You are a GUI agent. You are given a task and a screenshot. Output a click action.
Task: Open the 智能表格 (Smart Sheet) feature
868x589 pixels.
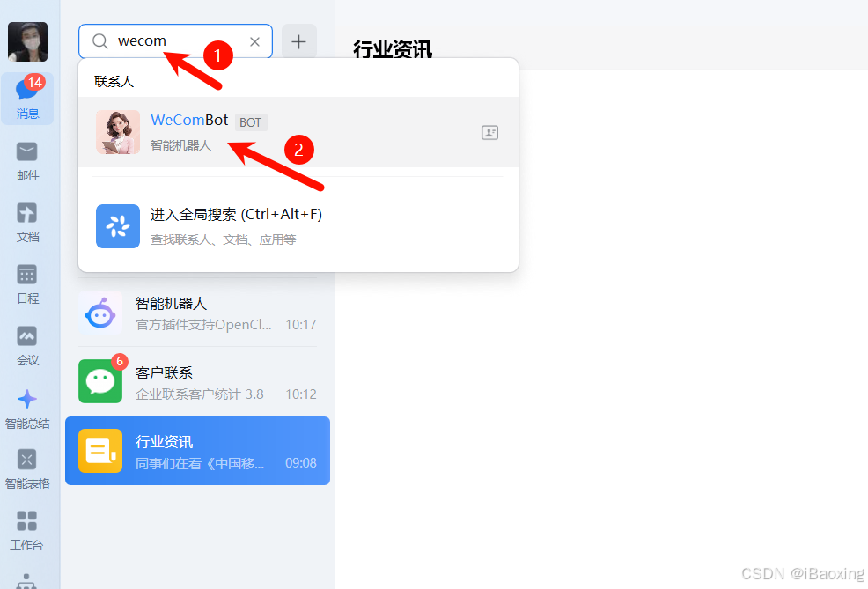[x=27, y=469]
